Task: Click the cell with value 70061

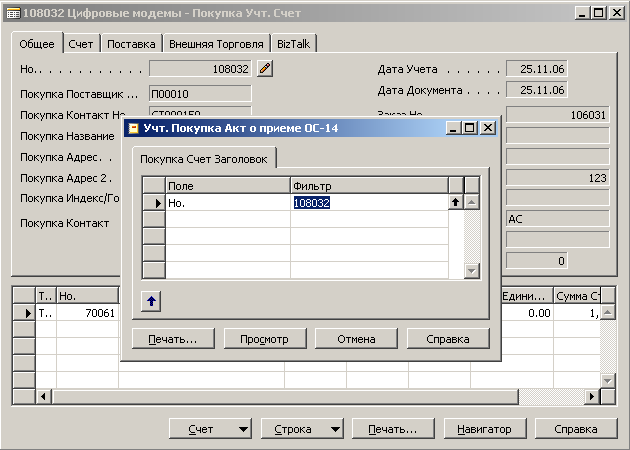Action: (x=88, y=313)
